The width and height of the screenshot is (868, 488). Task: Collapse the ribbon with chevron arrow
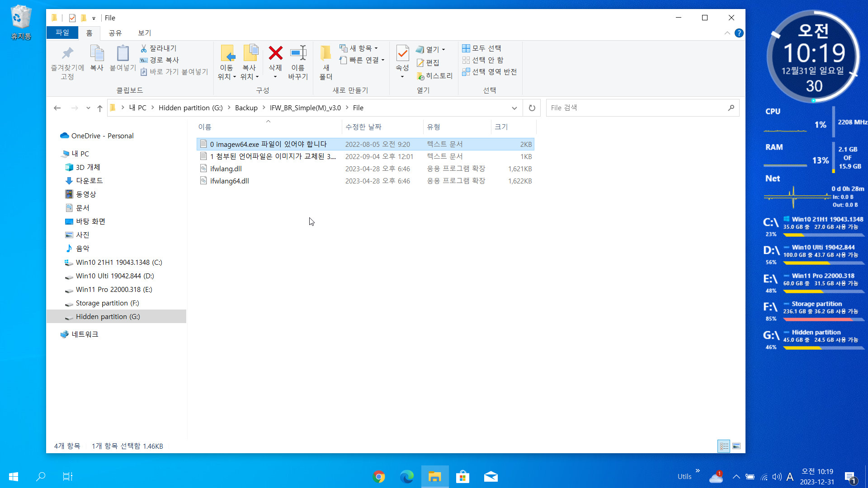[x=727, y=33]
